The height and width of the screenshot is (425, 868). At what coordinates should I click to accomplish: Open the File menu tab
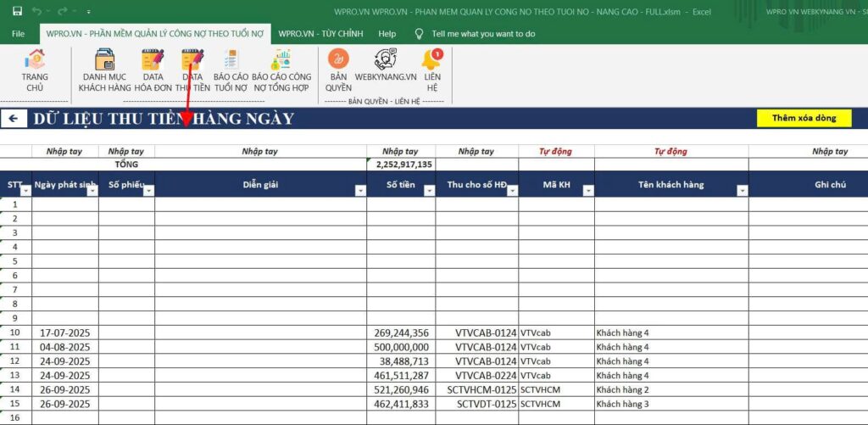[x=19, y=34]
